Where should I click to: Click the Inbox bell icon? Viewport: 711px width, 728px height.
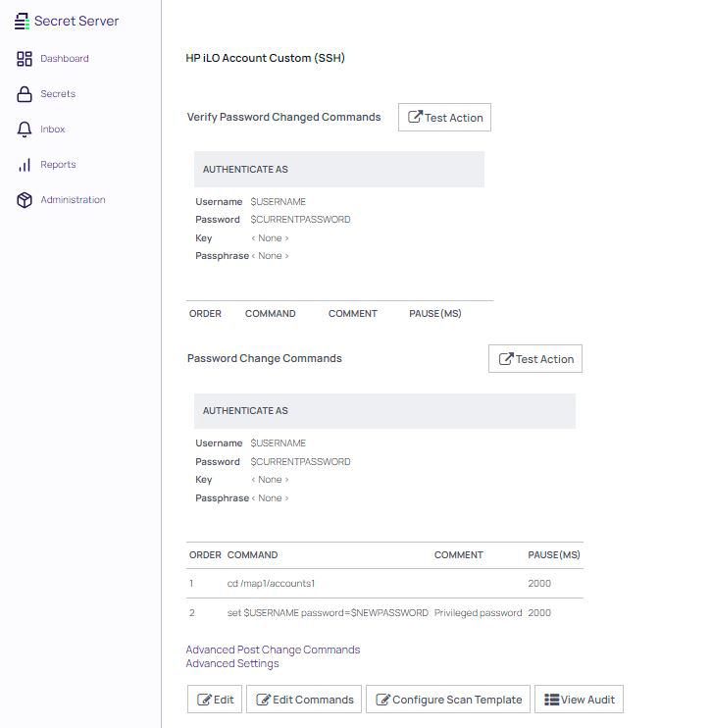click(x=25, y=130)
